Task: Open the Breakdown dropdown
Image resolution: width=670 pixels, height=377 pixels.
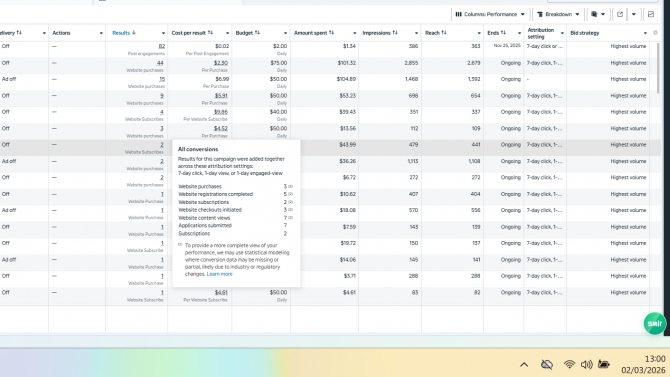Action: point(558,14)
